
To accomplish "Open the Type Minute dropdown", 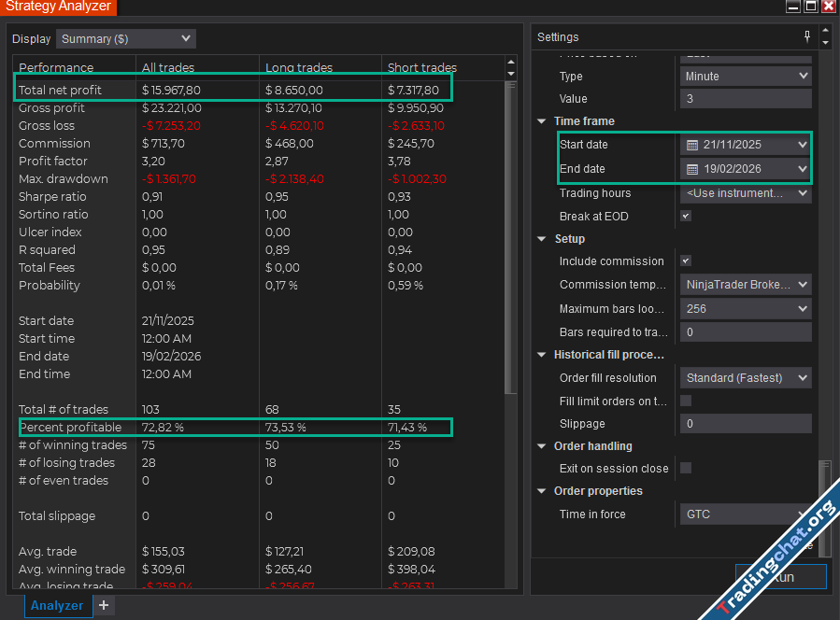I will (x=746, y=77).
